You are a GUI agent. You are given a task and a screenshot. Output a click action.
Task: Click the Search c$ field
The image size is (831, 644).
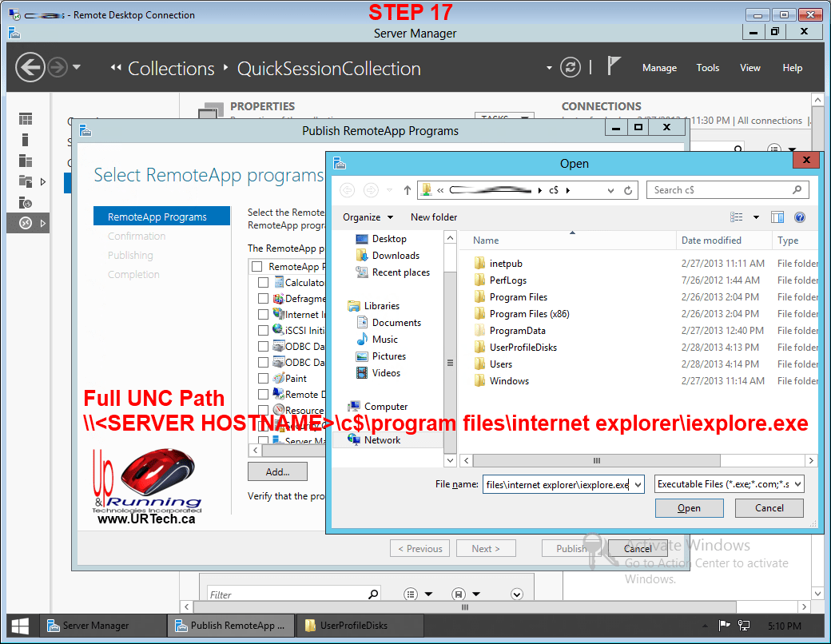(x=719, y=190)
